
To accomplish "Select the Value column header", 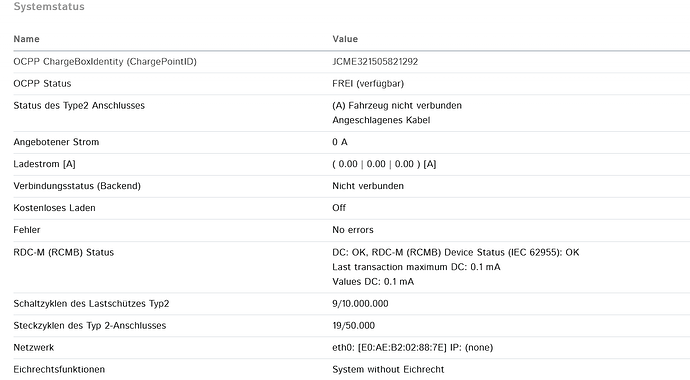I will pyautogui.click(x=345, y=39).
